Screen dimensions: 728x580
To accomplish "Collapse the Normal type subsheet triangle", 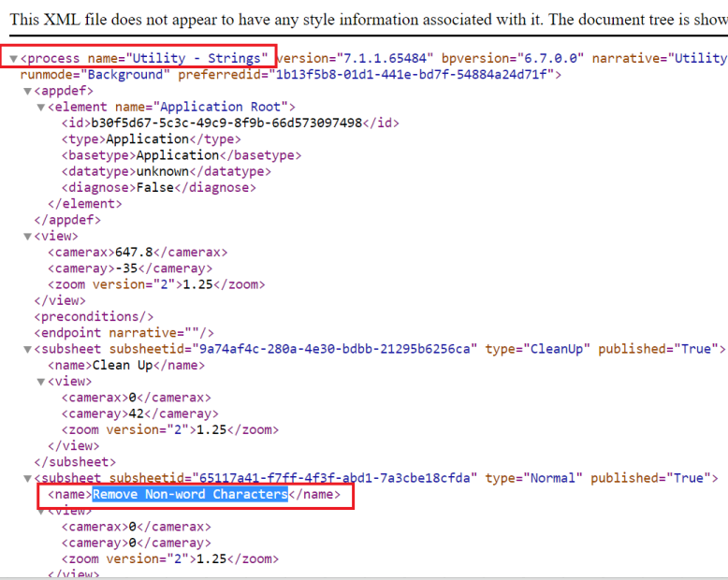I will 28,478.
